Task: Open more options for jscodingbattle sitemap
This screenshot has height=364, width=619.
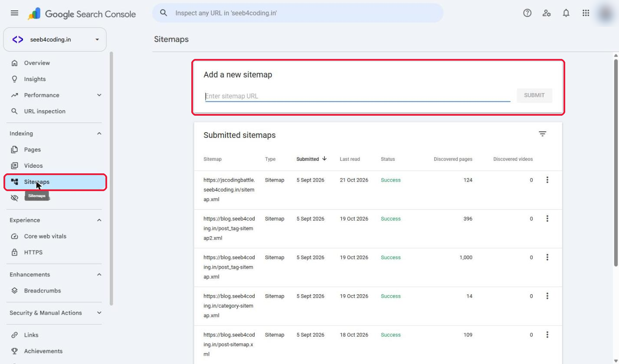Action: 547,180
